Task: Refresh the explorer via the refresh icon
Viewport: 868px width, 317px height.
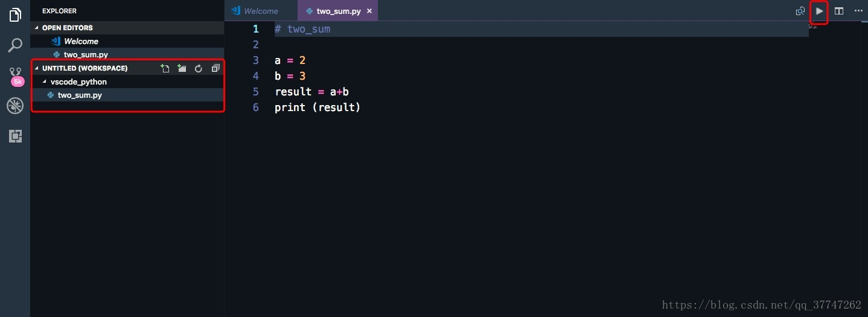Action: (198, 68)
